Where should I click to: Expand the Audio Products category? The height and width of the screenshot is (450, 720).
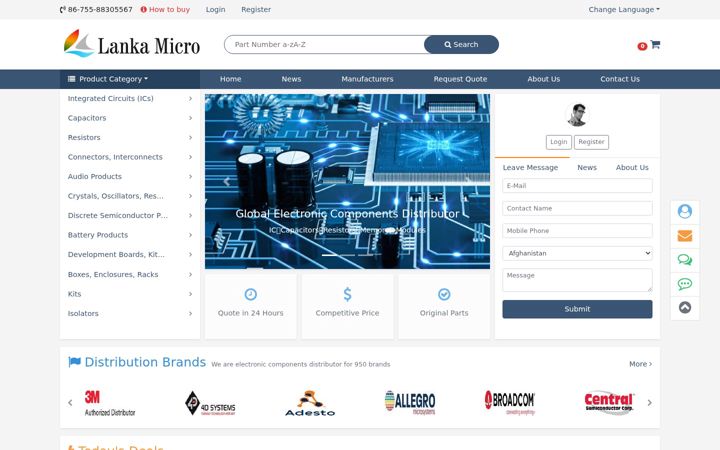tap(130, 176)
